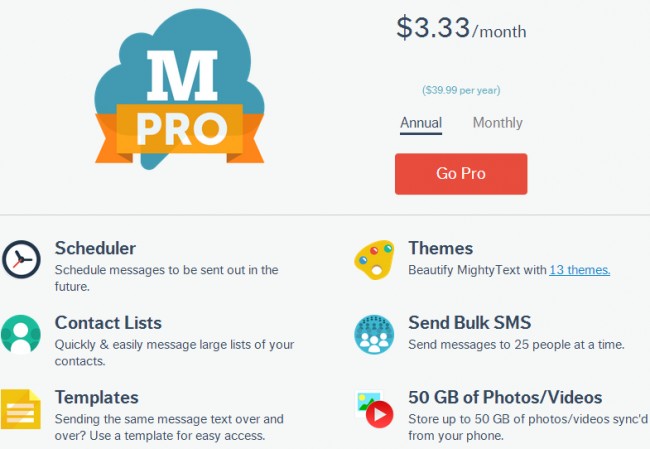Click the Scheduler heading
The image size is (650, 449).
tap(95, 248)
